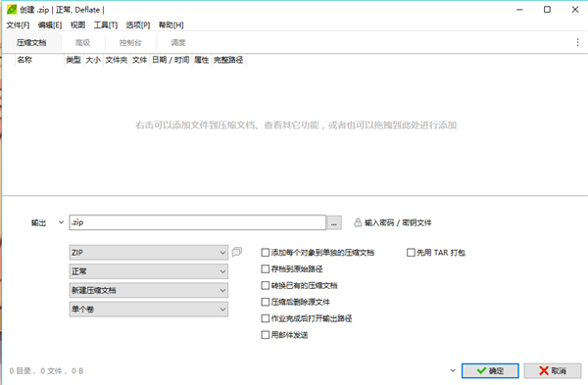Open the 单个卷 volume split dropdown
This screenshot has width=588, height=385.
click(149, 309)
